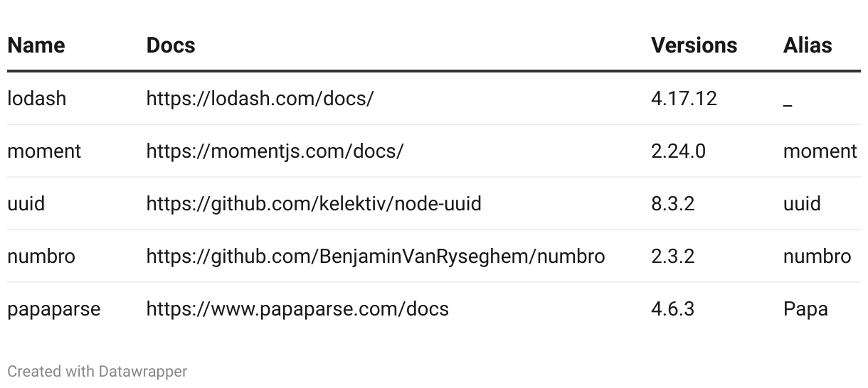This screenshot has height=388, width=868.
Task: Click the lodash version 4.17.12
Action: point(684,98)
